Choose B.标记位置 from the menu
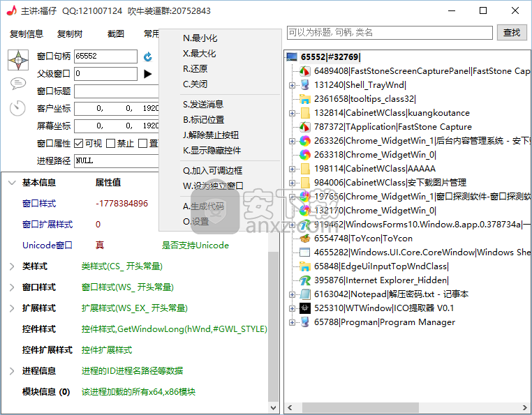This screenshot has width=532, height=415. [x=220, y=119]
